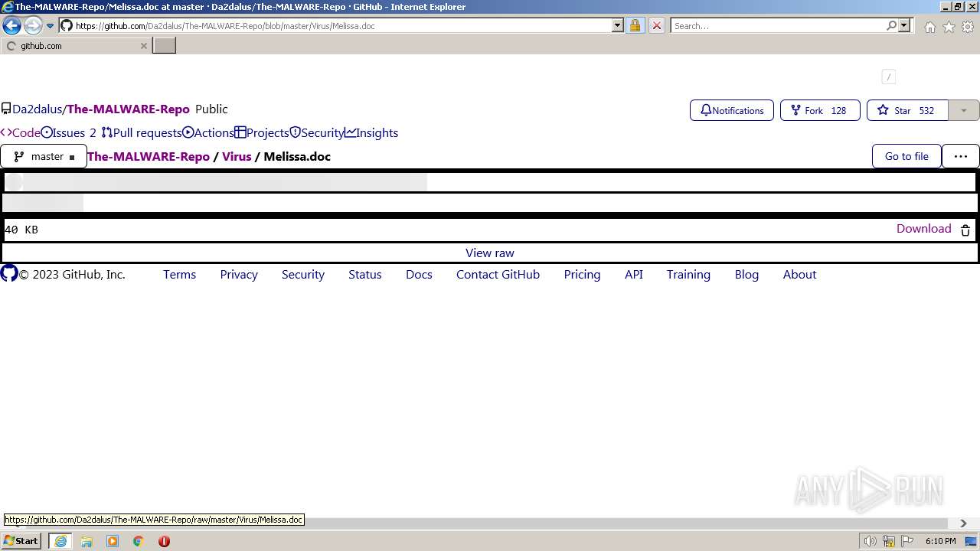This screenshot has width=980, height=551.
Task: Click Internet Explorer taskbar icon
Action: tap(60, 541)
